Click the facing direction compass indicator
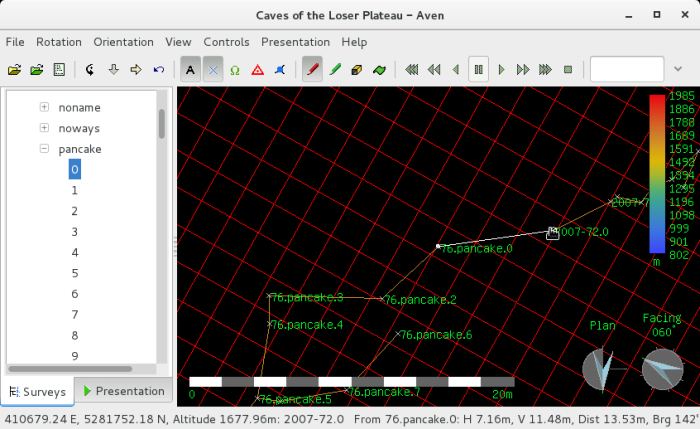Image resolution: width=700 pixels, height=429 pixels. point(662,370)
